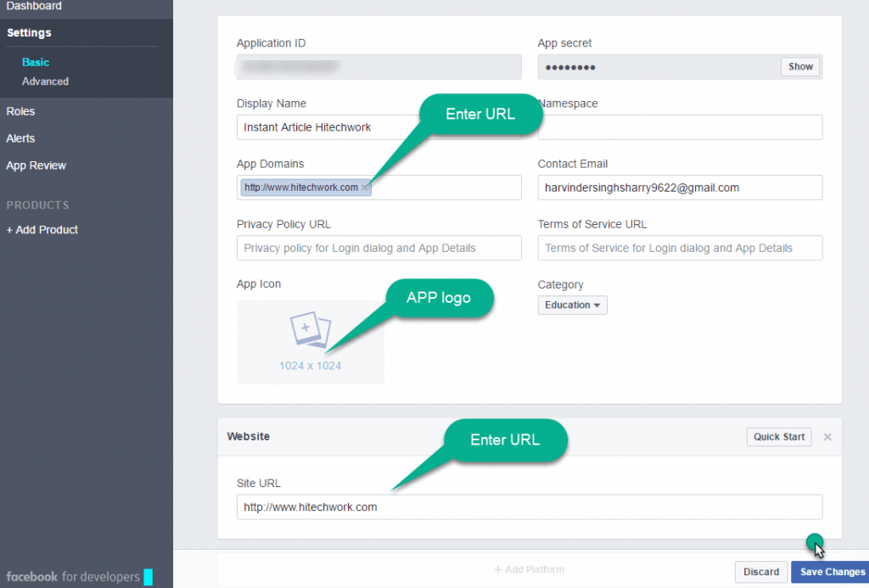Click the Terms of Service URL field
The image size is (869, 588).
click(x=680, y=248)
